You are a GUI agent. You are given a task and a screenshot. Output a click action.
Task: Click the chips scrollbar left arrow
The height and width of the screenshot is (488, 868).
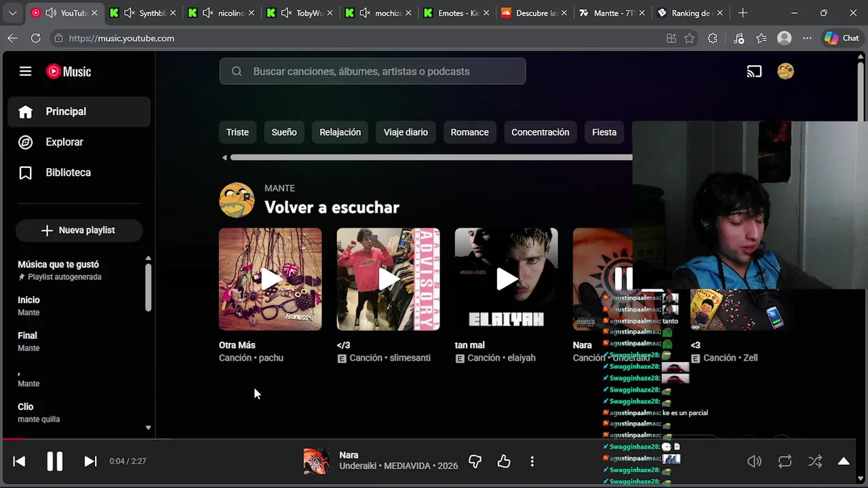click(x=224, y=158)
